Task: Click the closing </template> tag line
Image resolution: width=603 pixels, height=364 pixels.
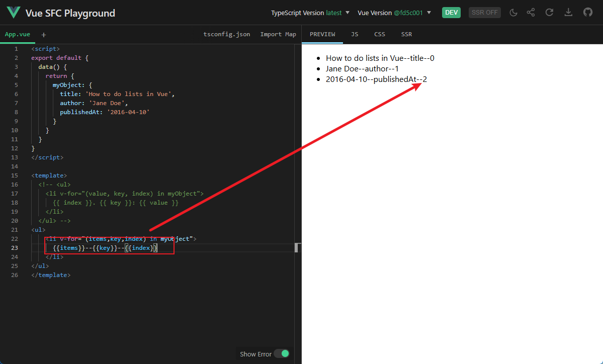Action: pyautogui.click(x=51, y=275)
